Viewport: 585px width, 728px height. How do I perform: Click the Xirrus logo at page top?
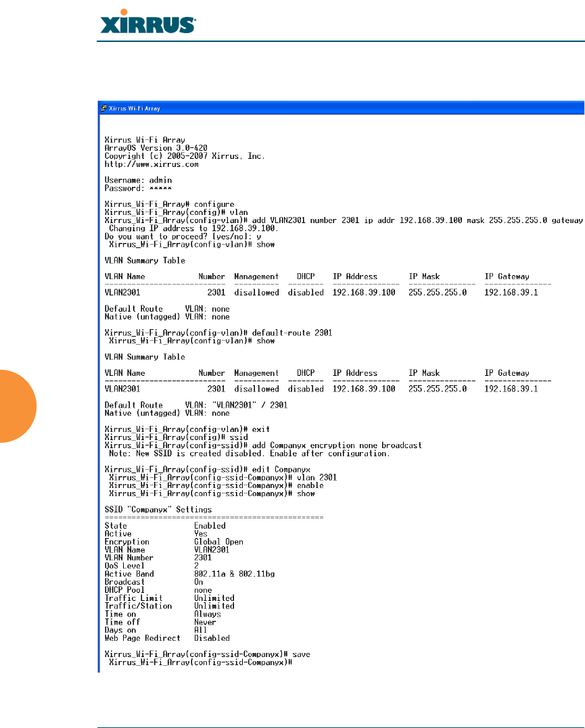(x=147, y=22)
